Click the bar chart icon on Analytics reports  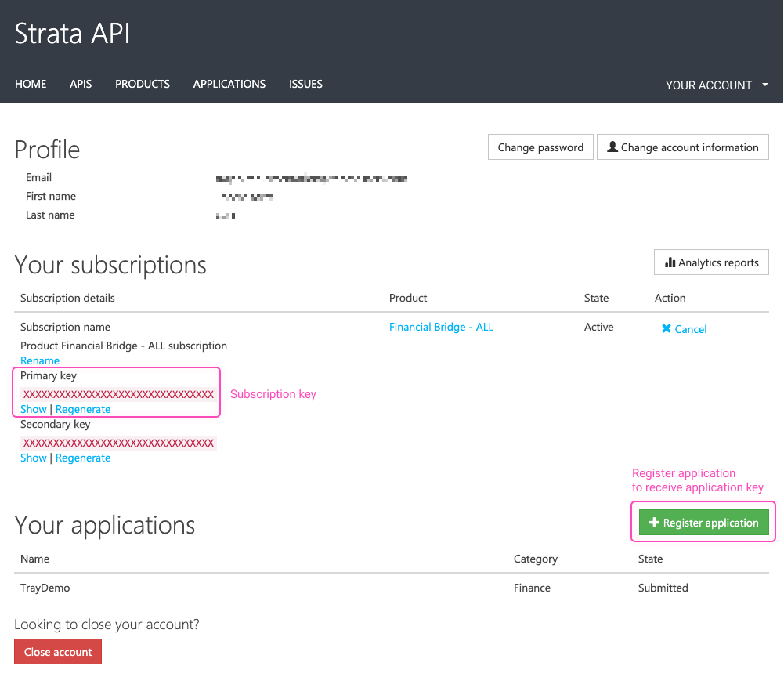670,262
